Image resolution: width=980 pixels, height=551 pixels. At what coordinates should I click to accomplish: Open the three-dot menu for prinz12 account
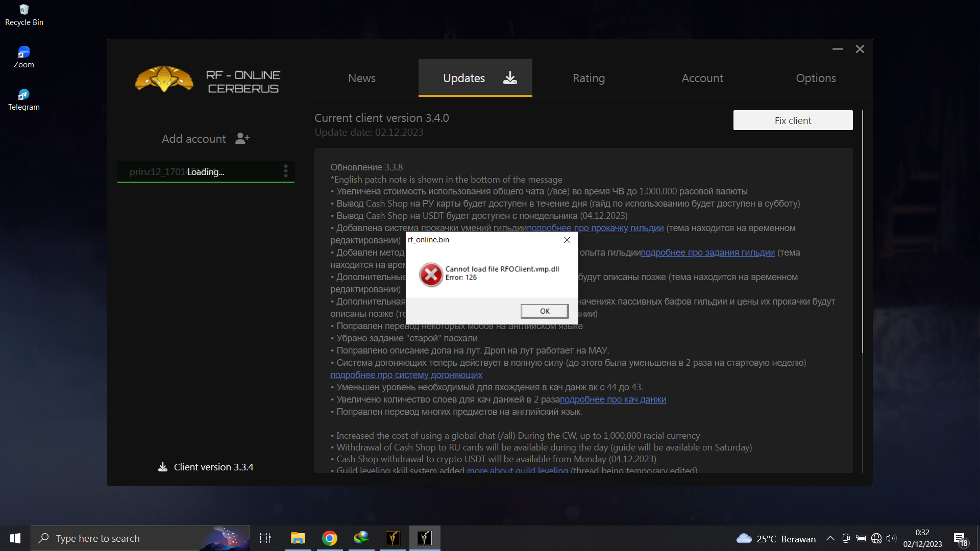[x=285, y=171]
